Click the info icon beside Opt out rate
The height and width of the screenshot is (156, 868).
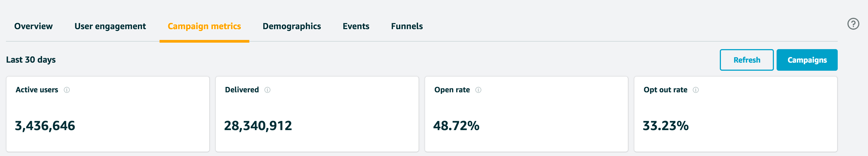click(x=695, y=90)
